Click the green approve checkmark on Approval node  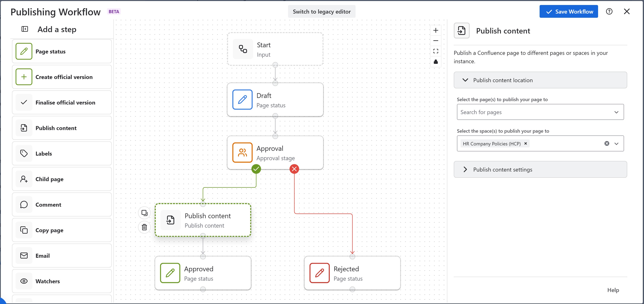coord(256,169)
